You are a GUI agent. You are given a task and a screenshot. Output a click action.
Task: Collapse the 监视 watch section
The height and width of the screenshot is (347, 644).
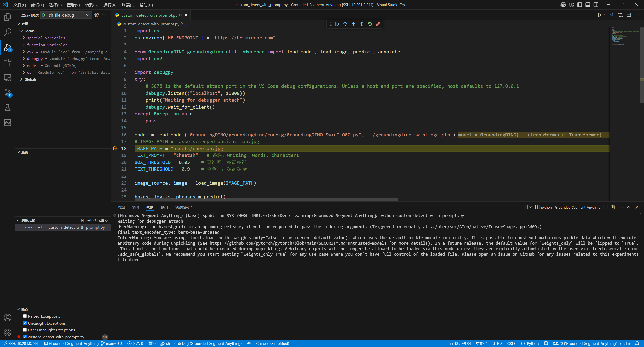pyautogui.click(x=18, y=152)
